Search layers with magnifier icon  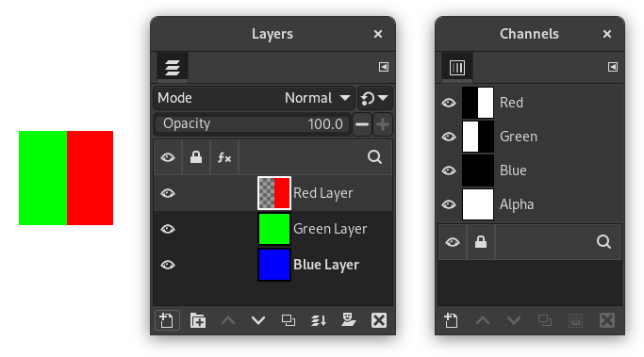[x=374, y=157]
